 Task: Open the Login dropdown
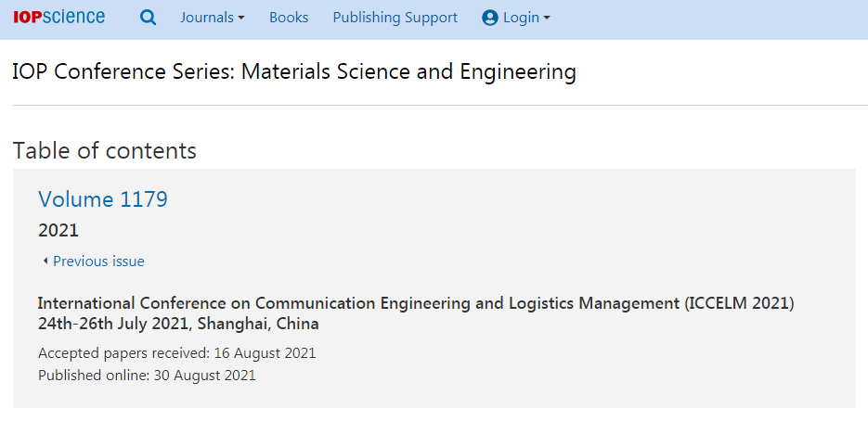coord(516,18)
